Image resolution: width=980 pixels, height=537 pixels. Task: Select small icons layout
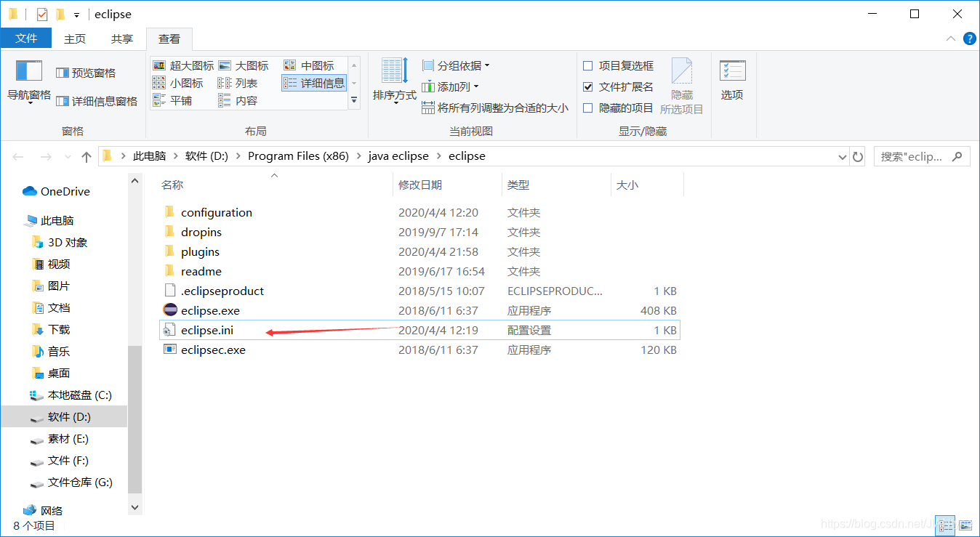(x=178, y=83)
